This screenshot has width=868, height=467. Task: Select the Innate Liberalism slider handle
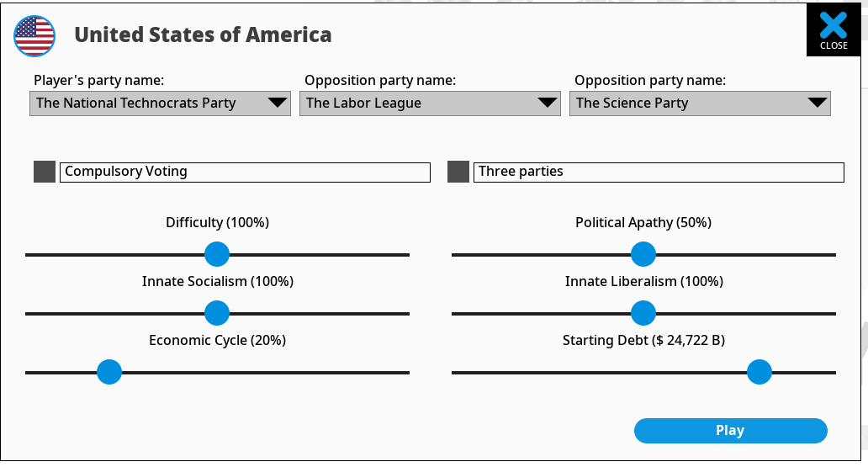pos(643,313)
